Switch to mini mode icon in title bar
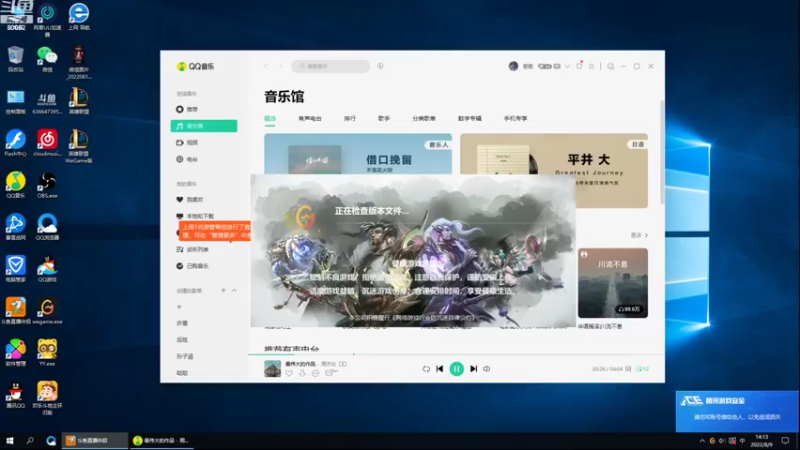 click(x=611, y=66)
